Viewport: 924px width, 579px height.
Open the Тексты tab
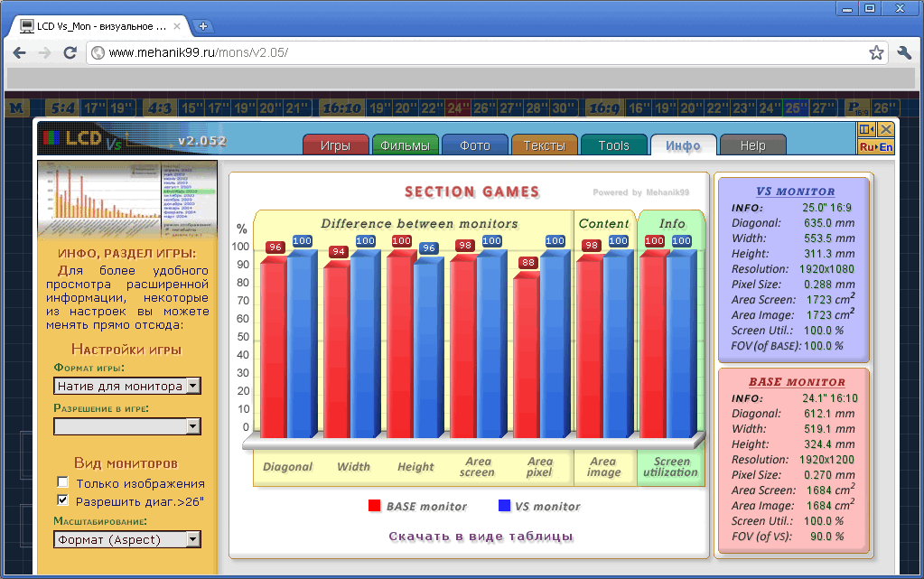544,145
